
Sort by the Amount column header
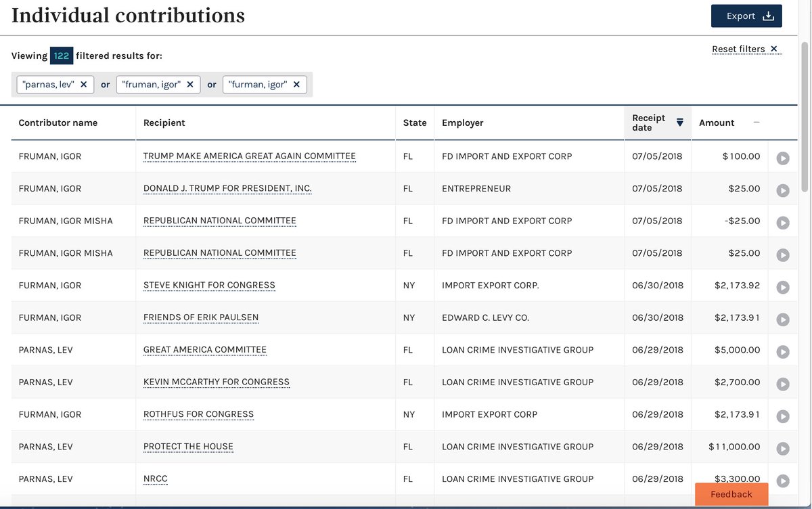[729, 123]
